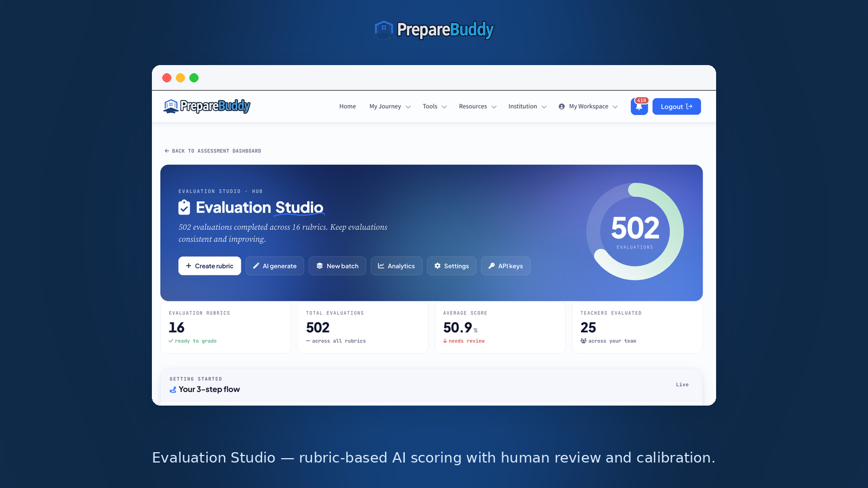
Task: Click Create rubric button
Action: click(x=209, y=266)
